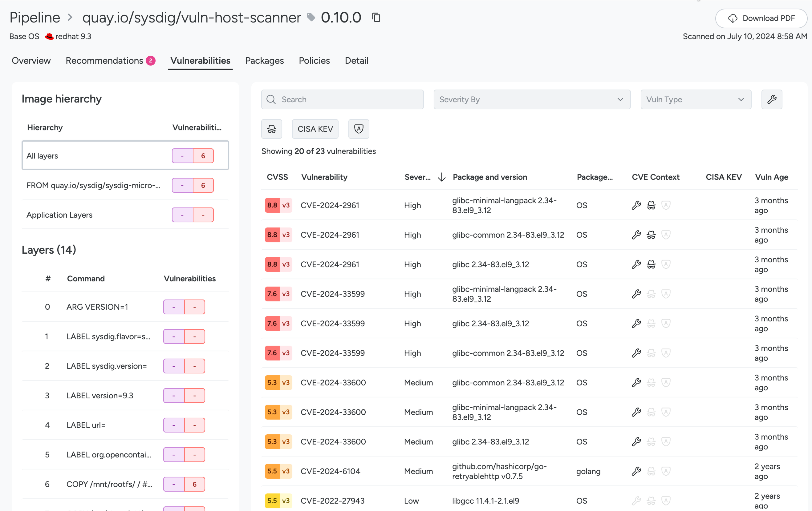Click the has-fix wrench filter button
812x511 pixels.
tap(771, 99)
